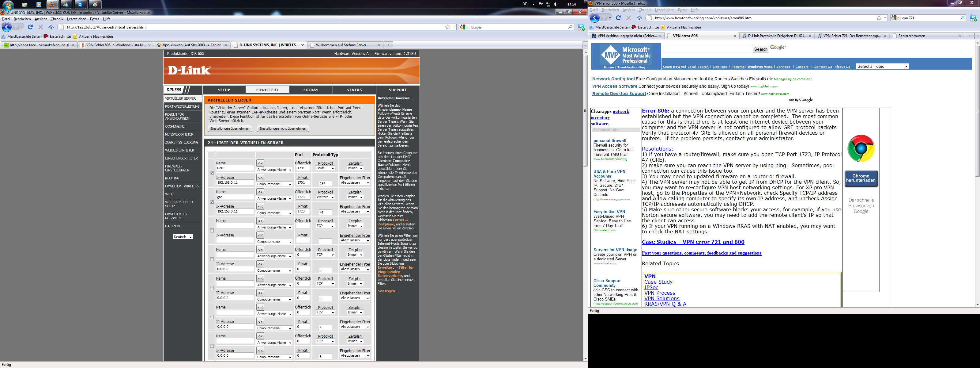980x368 pixels.
Task: Click 'Einstellungen übernehmen' button
Action: point(230,128)
